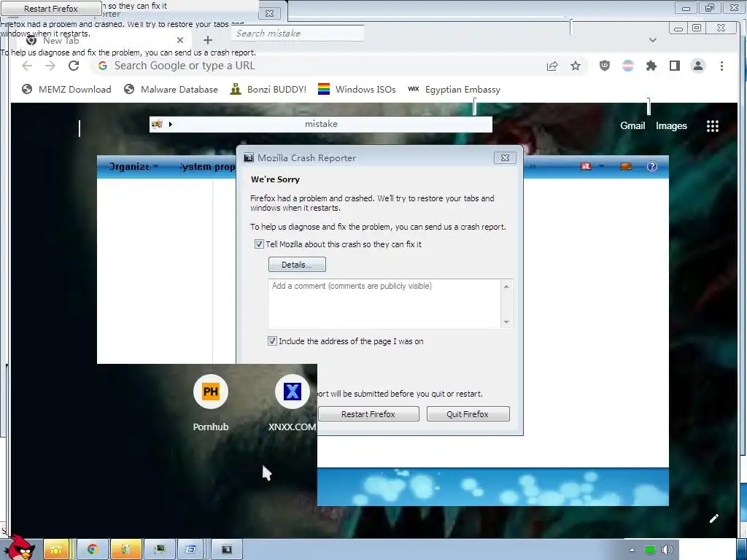Open yellow folder taskbar button
Viewport: 747px width, 560px height.
(56, 550)
